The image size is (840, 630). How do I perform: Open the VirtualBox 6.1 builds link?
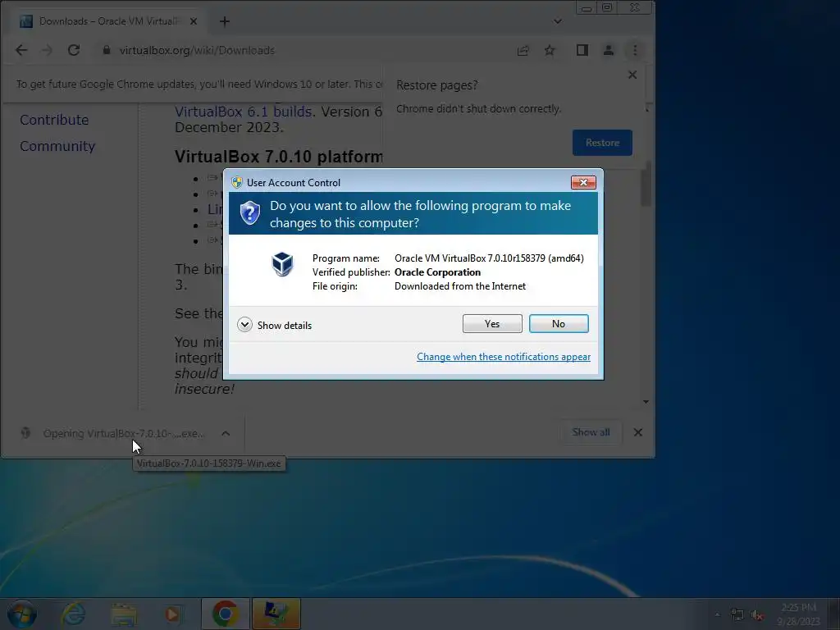tap(243, 112)
